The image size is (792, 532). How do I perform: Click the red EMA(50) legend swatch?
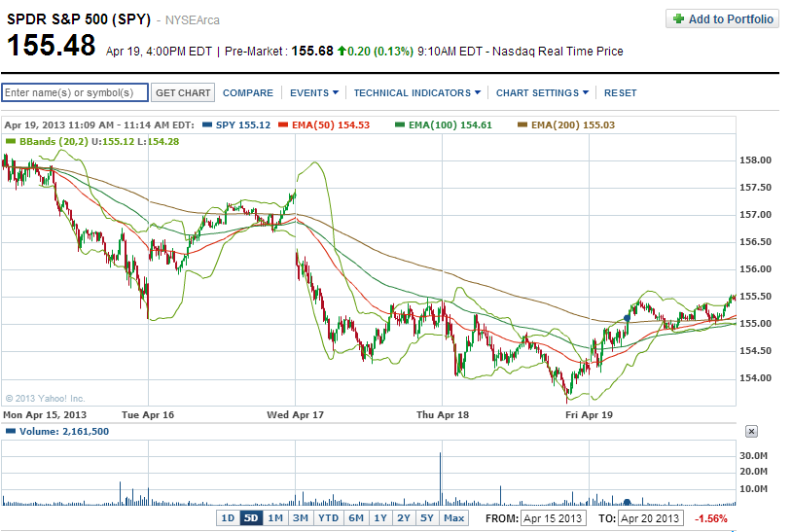283,125
